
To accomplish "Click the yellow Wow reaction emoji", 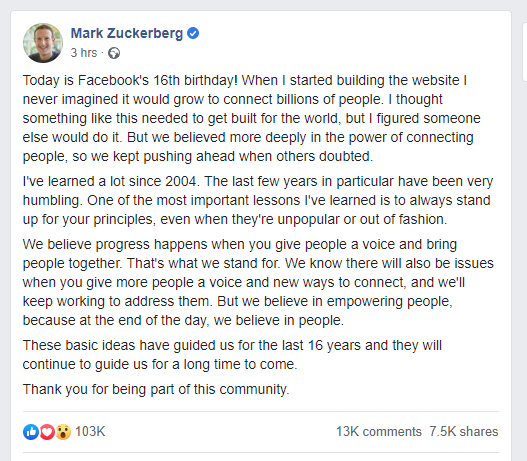I will point(63,432).
